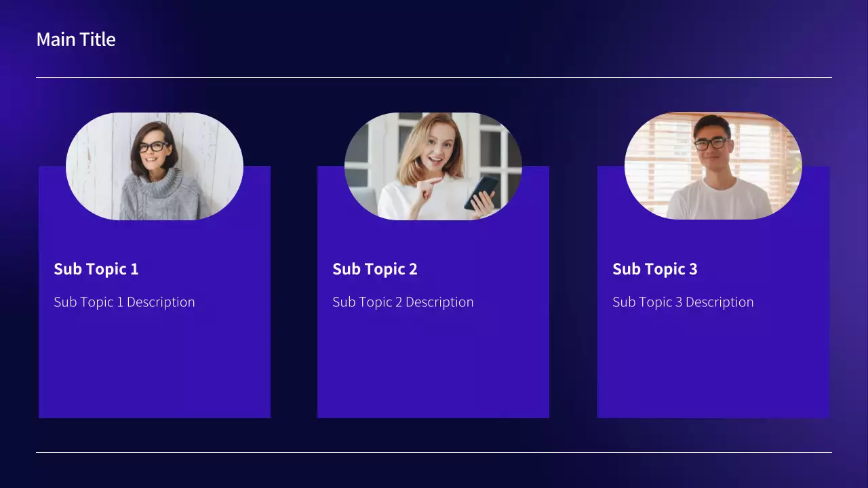868x488 pixels.
Task: Click the Sub Topic 3 heading
Action: coord(655,269)
